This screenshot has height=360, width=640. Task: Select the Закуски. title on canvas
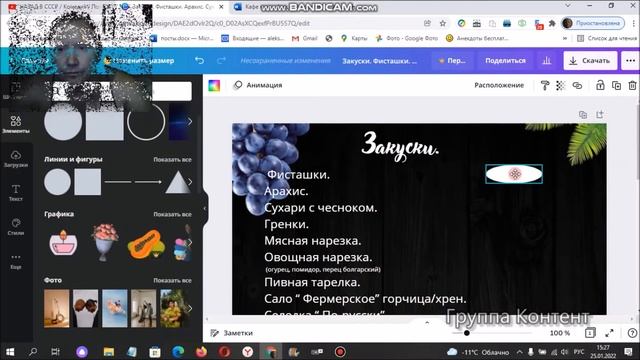pos(400,146)
